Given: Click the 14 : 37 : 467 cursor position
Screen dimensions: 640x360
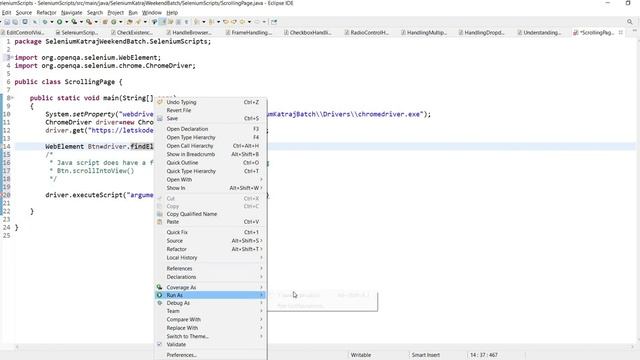Looking at the screenshot, I should coord(484,355).
